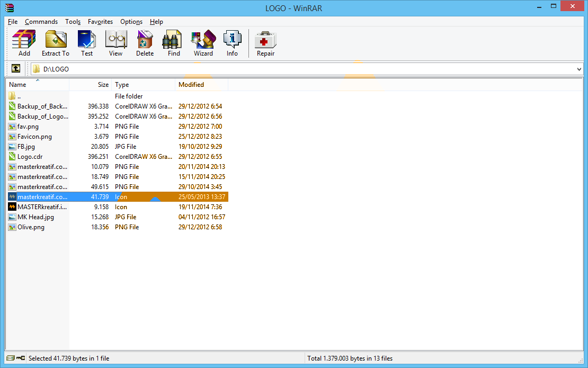Click the 'Total 1.379.003 bytes in 13 files' status
The height and width of the screenshot is (368, 588).
350,358
